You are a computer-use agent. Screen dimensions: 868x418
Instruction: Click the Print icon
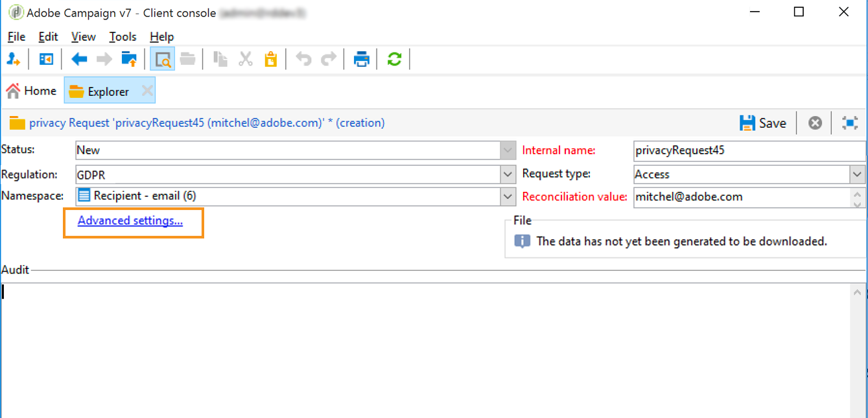click(x=361, y=60)
